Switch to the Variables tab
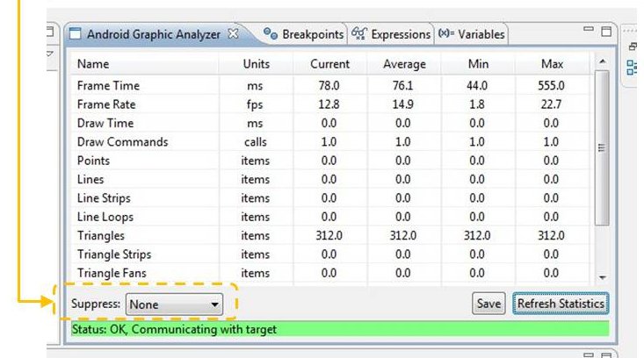The width and height of the screenshot is (644, 358). (x=471, y=34)
